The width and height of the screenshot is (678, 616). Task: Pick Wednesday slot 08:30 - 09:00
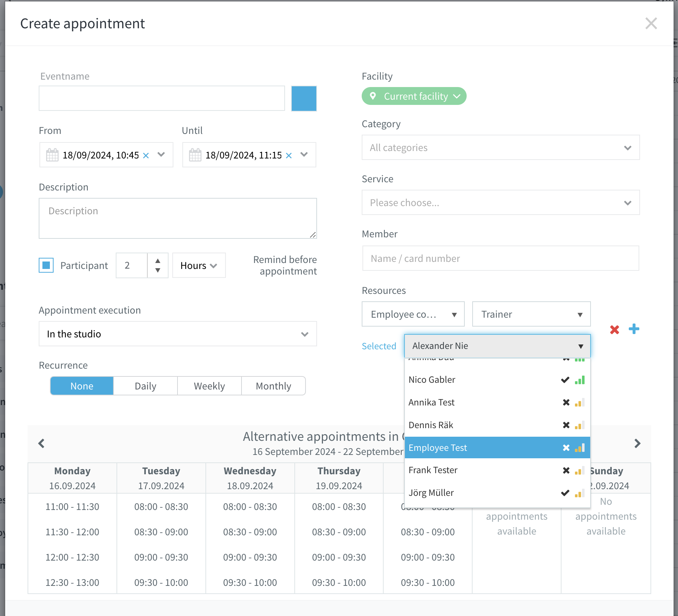click(250, 532)
